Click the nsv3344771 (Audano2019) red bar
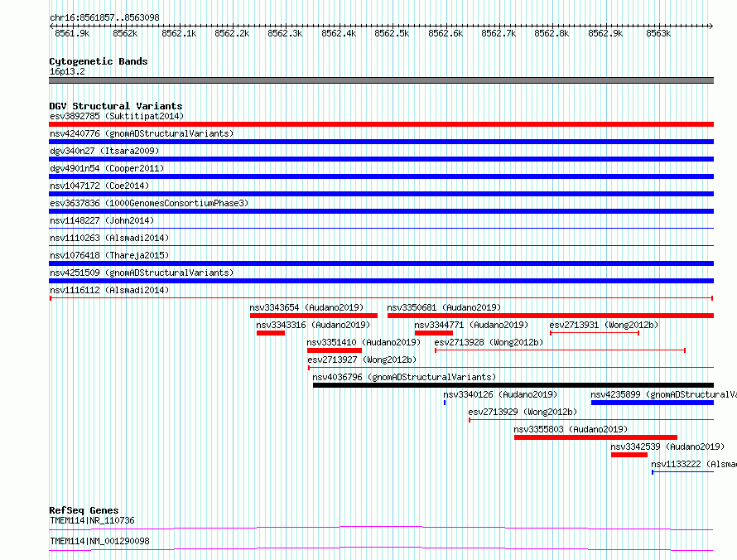737x560 pixels. (434, 333)
